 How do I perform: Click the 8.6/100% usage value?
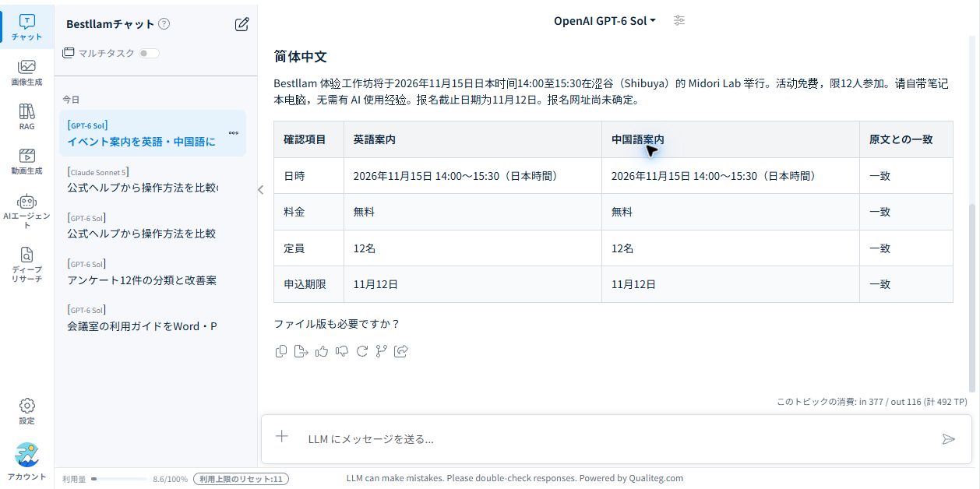tap(170, 479)
